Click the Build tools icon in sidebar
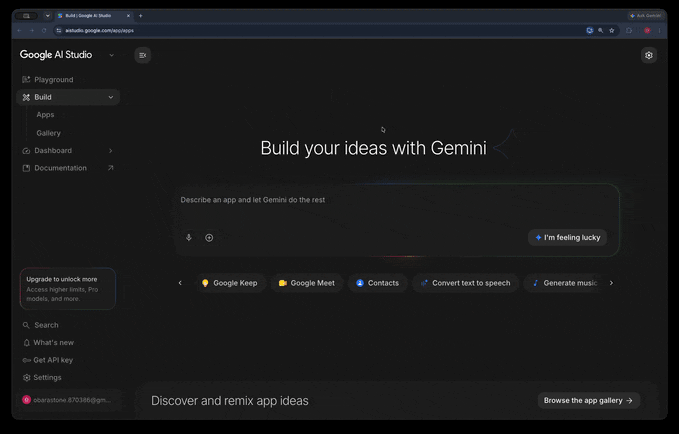679x434 pixels. coord(26,97)
